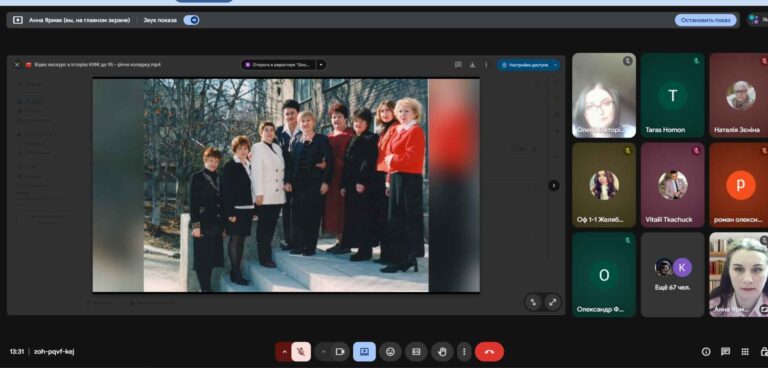Click the add comment icon in preview
The image size is (768, 368).
coord(458,64)
